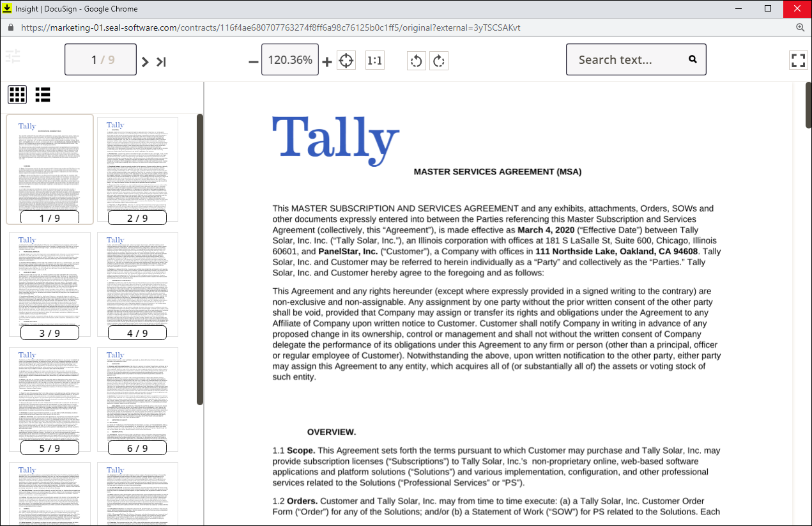Viewport: 812px width, 526px height.
Task: Switch to list view of pages
Action: (x=43, y=95)
